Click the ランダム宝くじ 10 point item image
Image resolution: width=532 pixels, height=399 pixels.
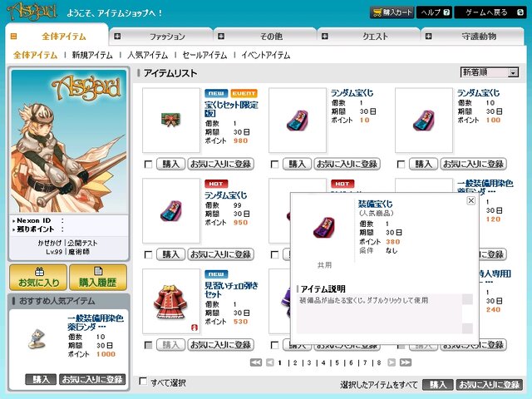(298, 120)
